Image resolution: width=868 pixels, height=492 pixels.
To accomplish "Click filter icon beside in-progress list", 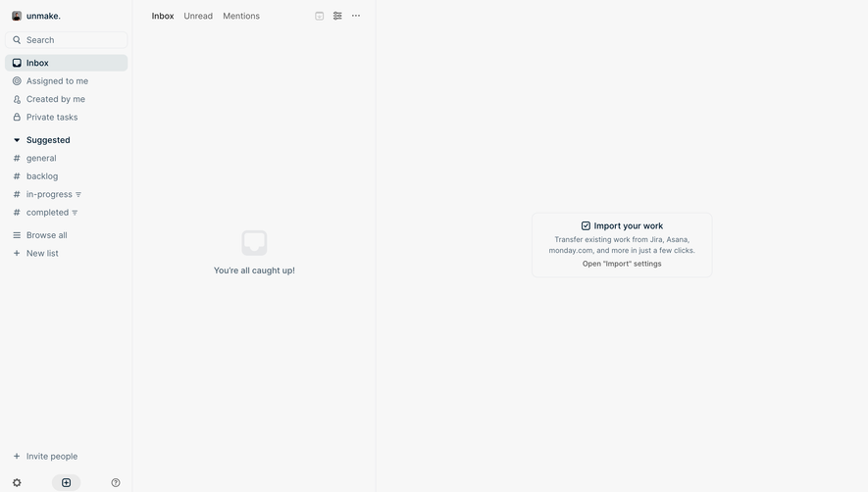I will [78, 194].
